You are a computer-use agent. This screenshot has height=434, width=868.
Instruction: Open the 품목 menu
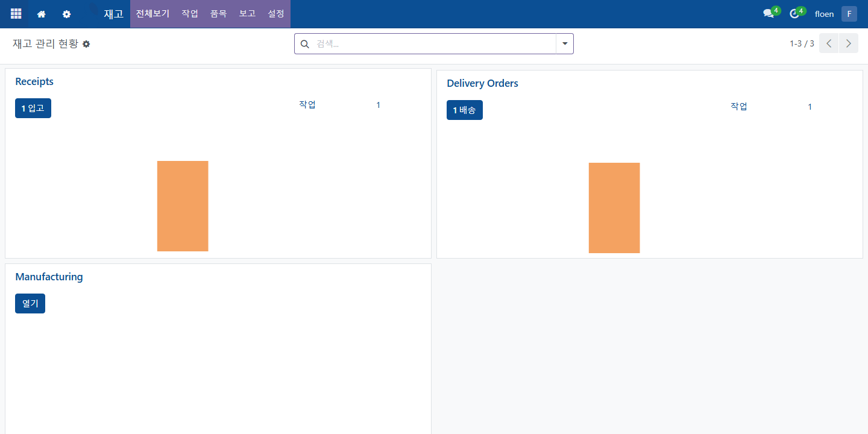219,13
